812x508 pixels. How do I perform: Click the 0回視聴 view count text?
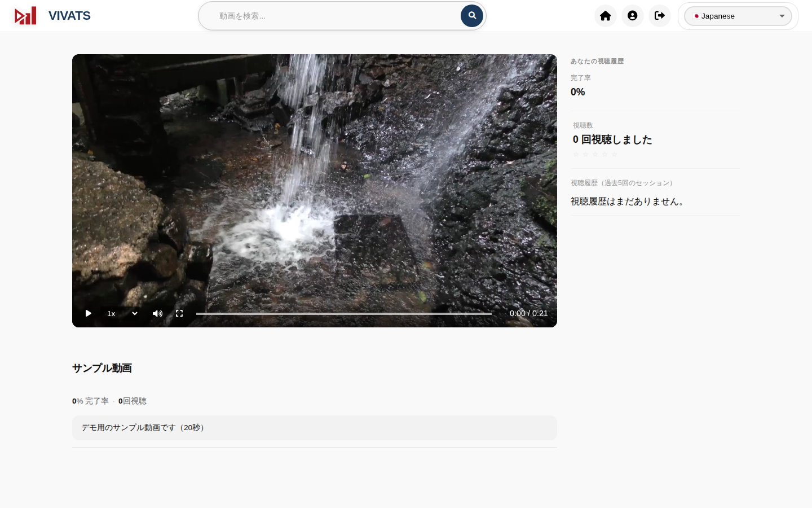coord(133,401)
